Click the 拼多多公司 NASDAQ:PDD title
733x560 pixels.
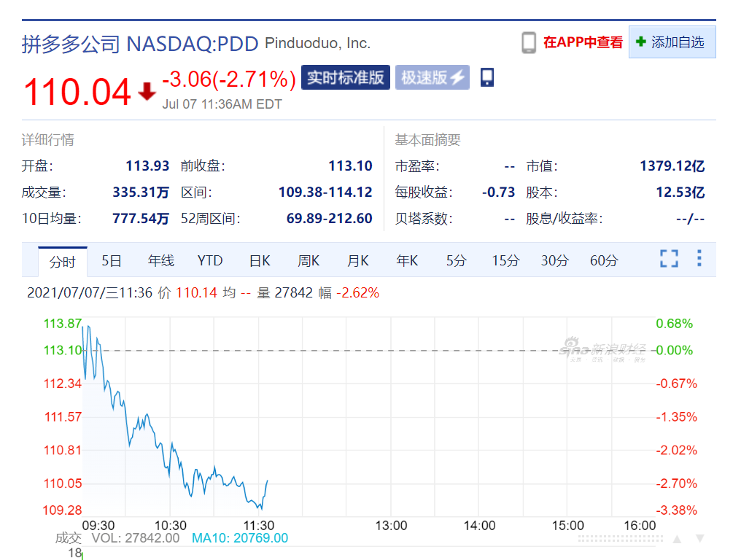click(x=140, y=44)
